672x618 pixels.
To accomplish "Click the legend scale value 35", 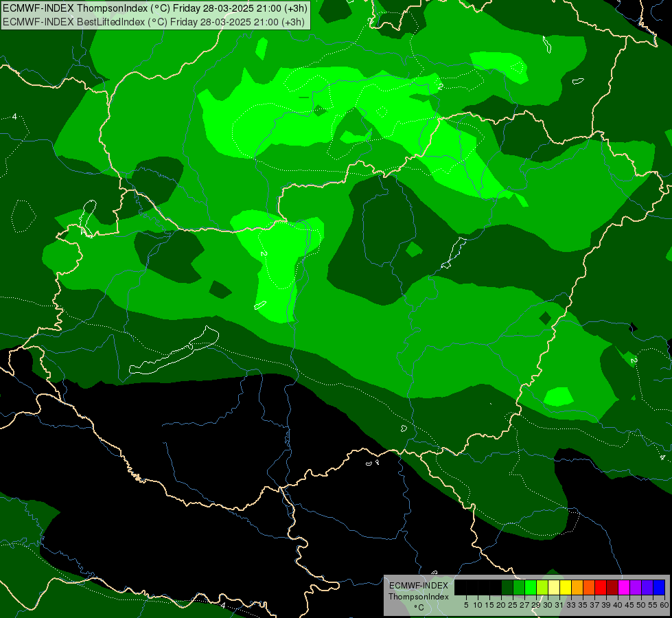I will pyautogui.click(x=583, y=605).
